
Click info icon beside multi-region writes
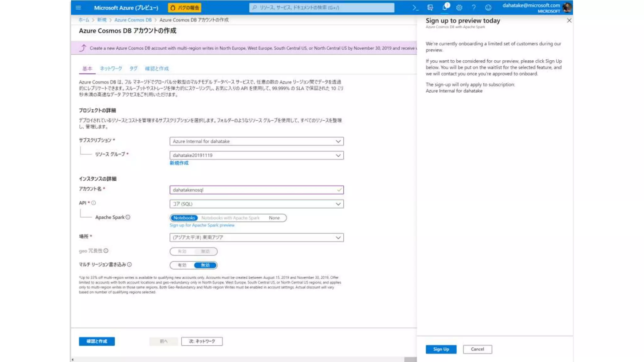(129, 265)
